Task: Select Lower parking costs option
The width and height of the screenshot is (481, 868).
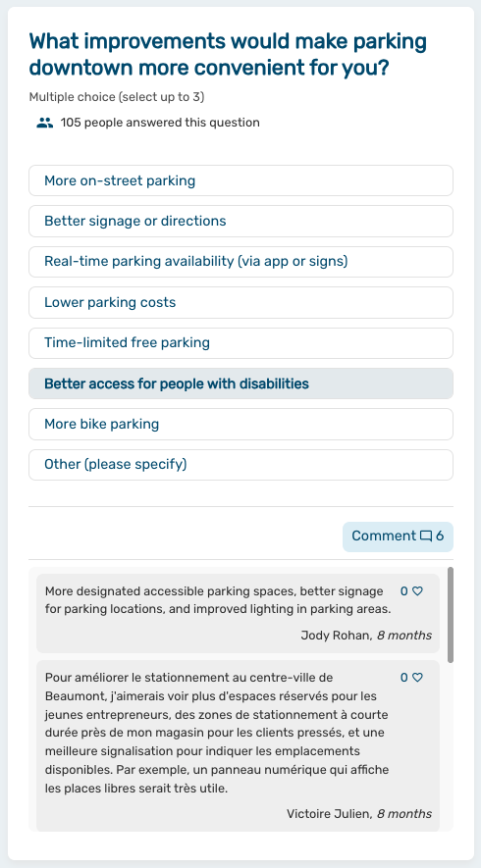Action: pos(241,302)
